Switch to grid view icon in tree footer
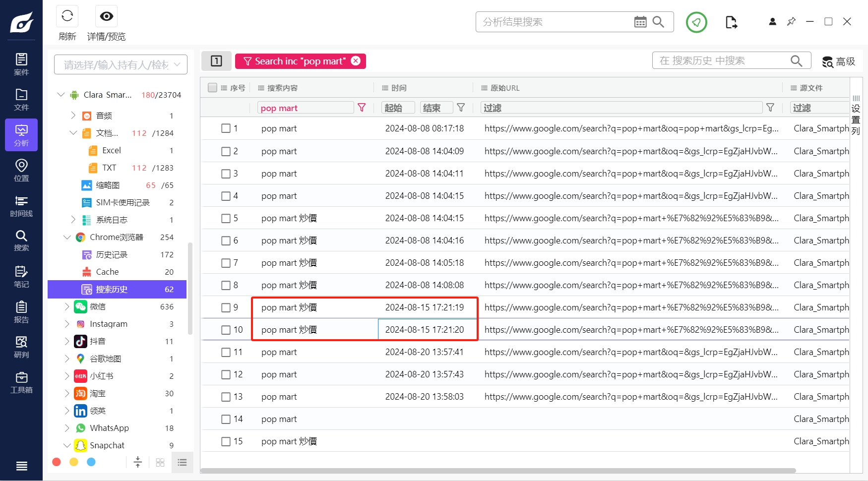Viewport: 868px width, 481px height. pyautogui.click(x=160, y=462)
